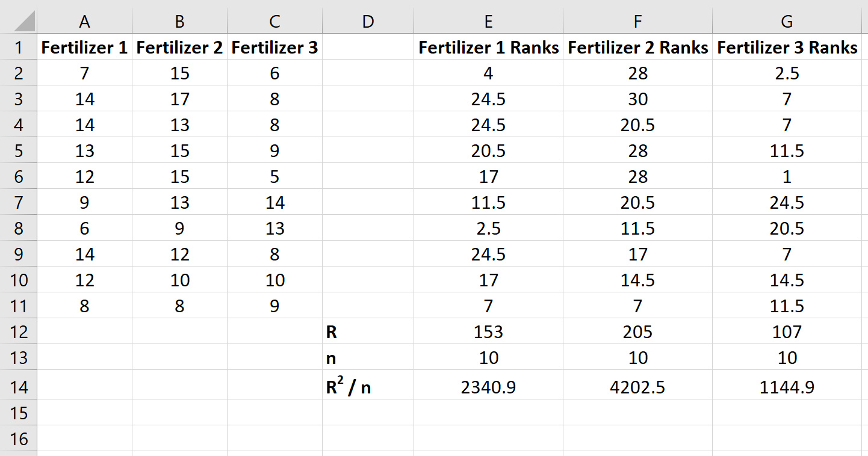Select row 1 header
The width and height of the screenshot is (868, 456).
[x=19, y=47]
